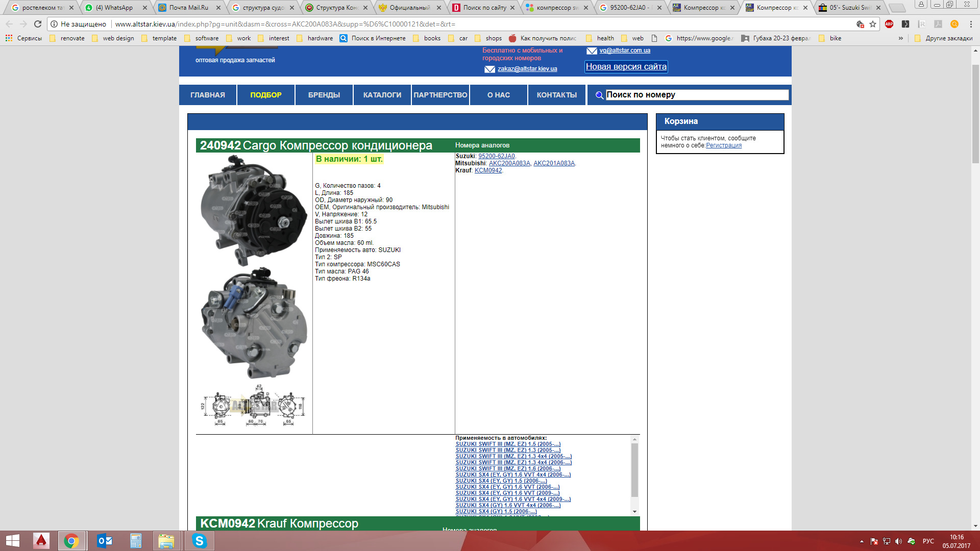Show hidden tray icons arrow

(x=862, y=541)
